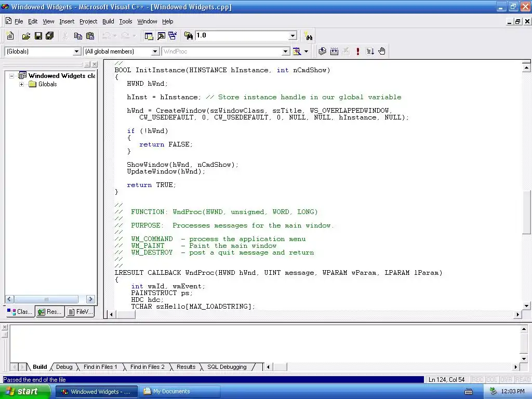Click the workspace panel horizontal scrollbar thumb
The image size is (532, 399).
point(46,299)
